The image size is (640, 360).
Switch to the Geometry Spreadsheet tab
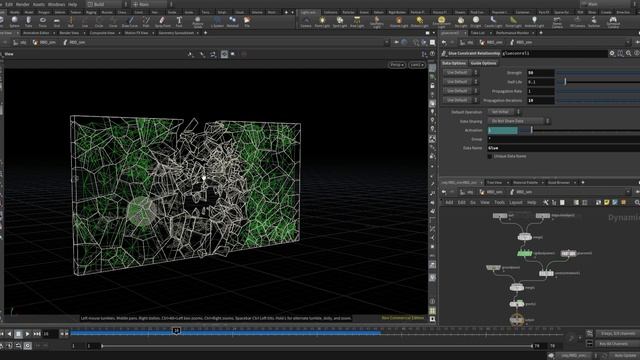pos(176,33)
